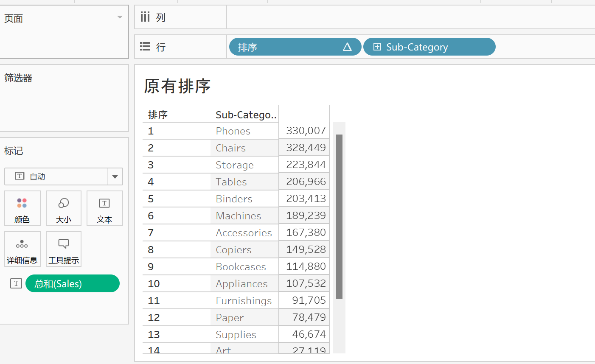Image resolution: width=595 pixels, height=364 pixels.
Task: Select the 总和(Sales) green pill
Action: pos(73,283)
